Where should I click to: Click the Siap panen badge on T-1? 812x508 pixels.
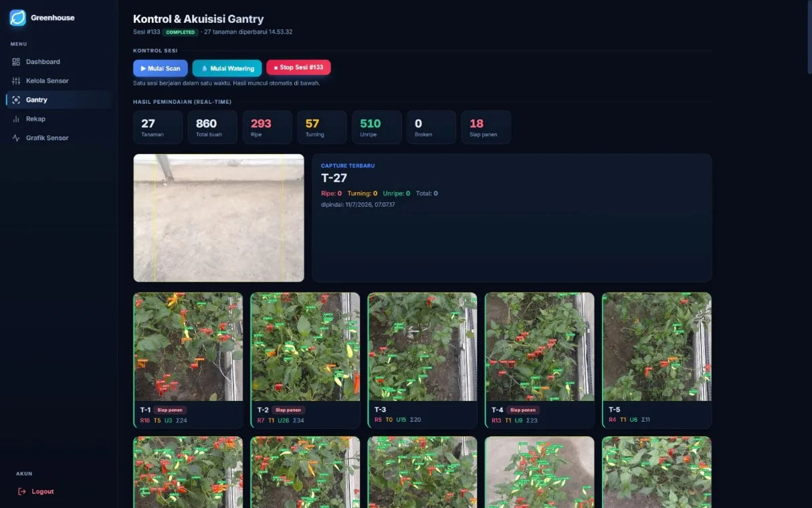coord(171,410)
